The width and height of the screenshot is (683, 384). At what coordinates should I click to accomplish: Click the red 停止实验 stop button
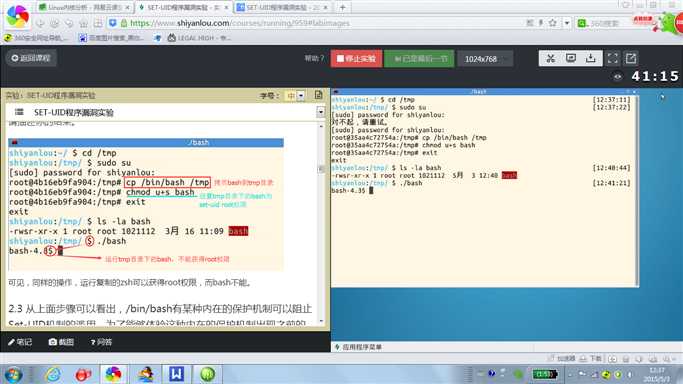(x=356, y=58)
